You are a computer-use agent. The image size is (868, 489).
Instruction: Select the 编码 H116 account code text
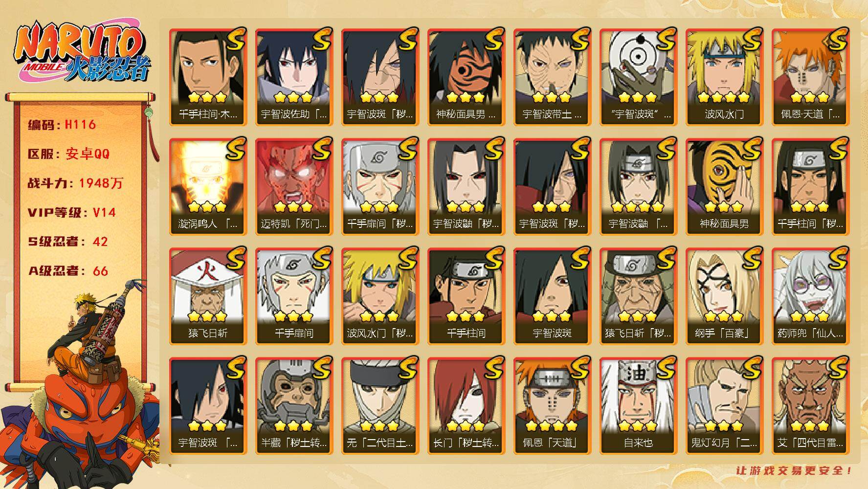pyautogui.click(x=62, y=125)
